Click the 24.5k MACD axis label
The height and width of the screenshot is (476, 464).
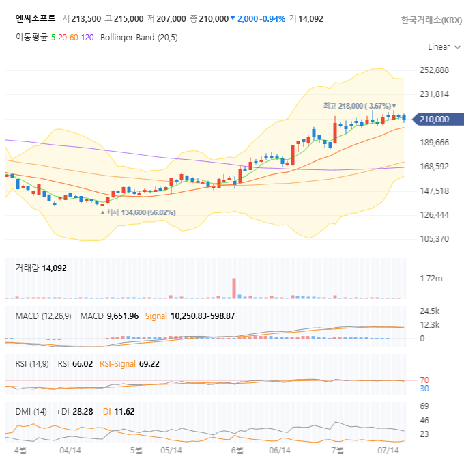click(429, 311)
